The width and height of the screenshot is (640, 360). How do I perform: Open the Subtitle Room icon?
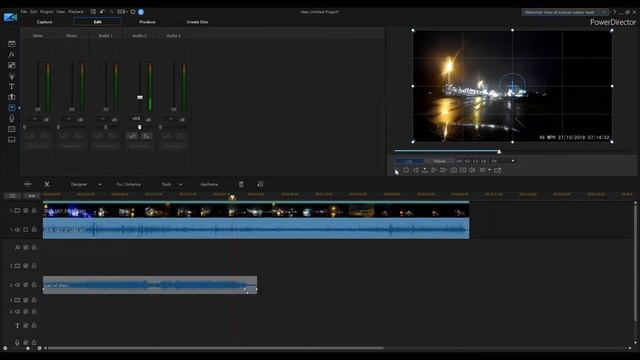tap(11, 140)
